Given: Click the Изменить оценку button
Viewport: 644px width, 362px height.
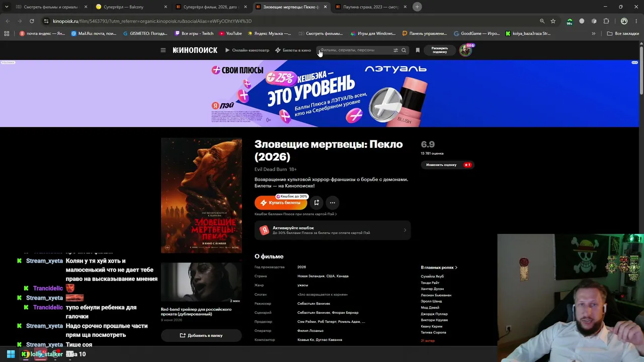Looking at the screenshot, I should (x=448, y=165).
